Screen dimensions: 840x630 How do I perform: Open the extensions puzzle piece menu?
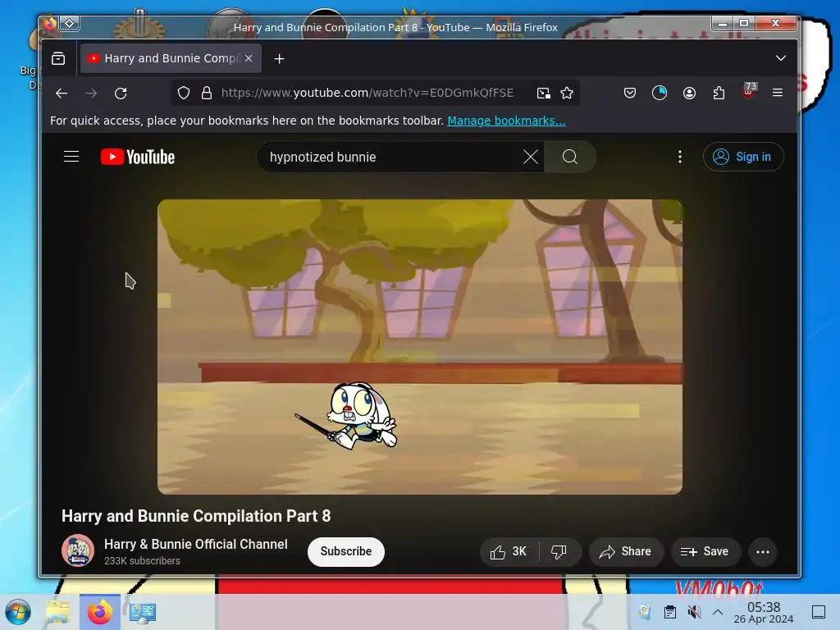[x=719, y=94]
